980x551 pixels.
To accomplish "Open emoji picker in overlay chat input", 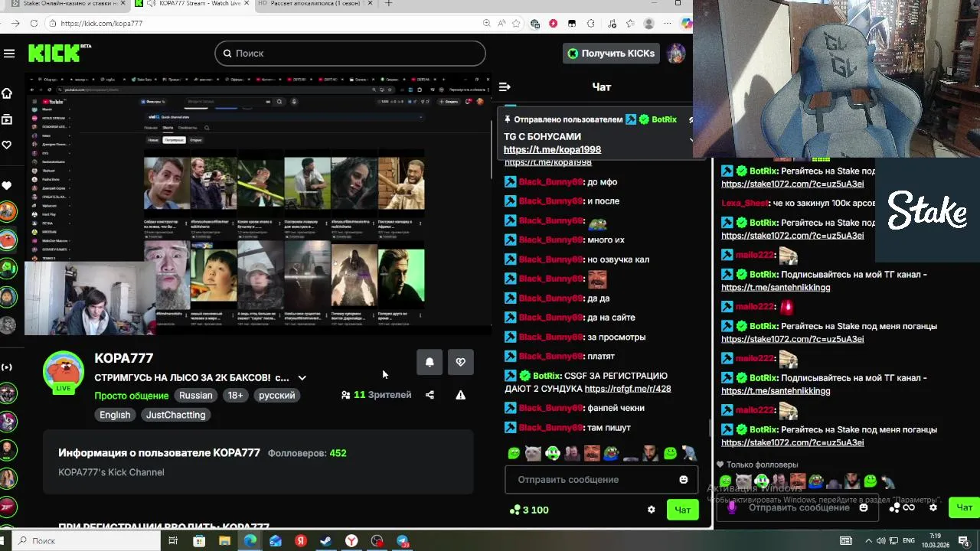I will point(864,507).
